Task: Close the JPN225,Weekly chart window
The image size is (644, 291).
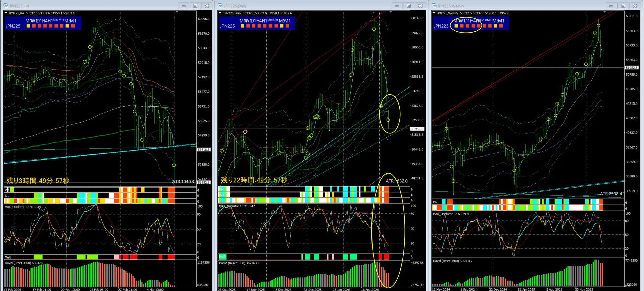Action: tap(634, 6)
